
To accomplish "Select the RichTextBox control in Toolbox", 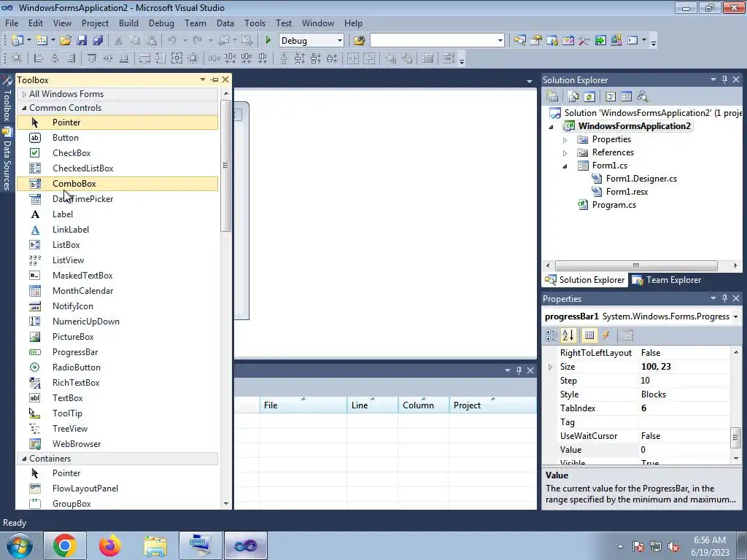I will pos(117,382).
